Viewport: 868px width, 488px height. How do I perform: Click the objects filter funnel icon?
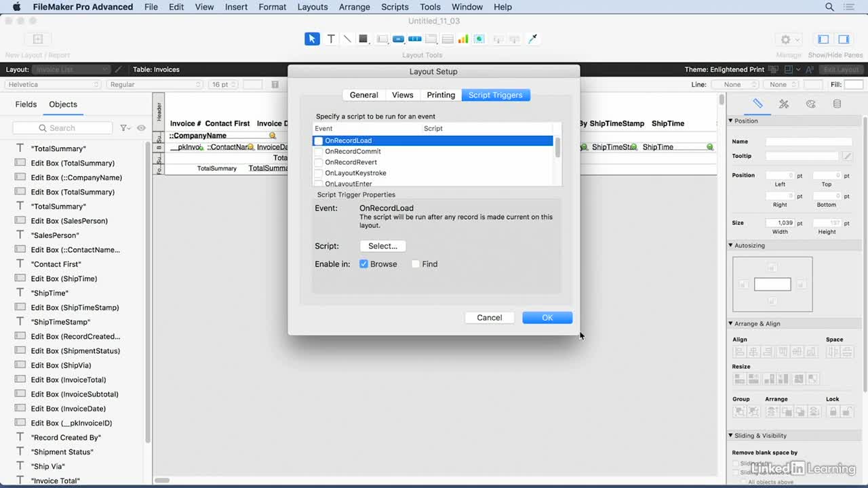point(125,127)
